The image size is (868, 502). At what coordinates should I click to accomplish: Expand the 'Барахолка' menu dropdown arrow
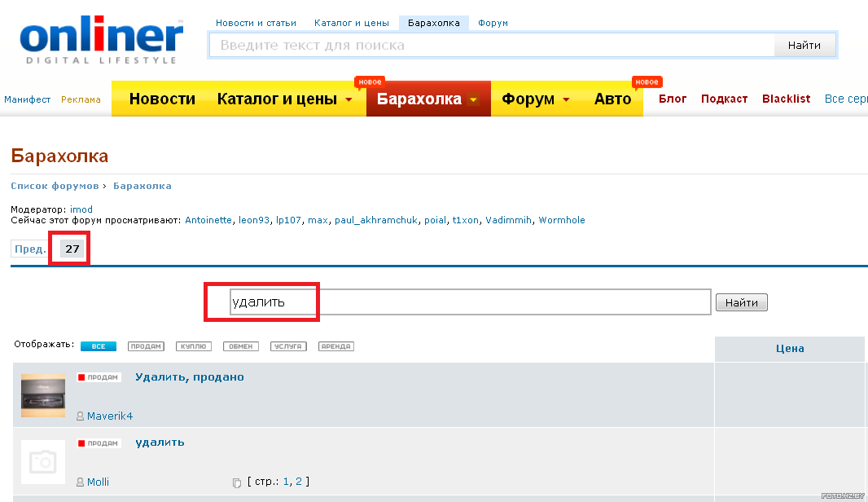point(473,100)
